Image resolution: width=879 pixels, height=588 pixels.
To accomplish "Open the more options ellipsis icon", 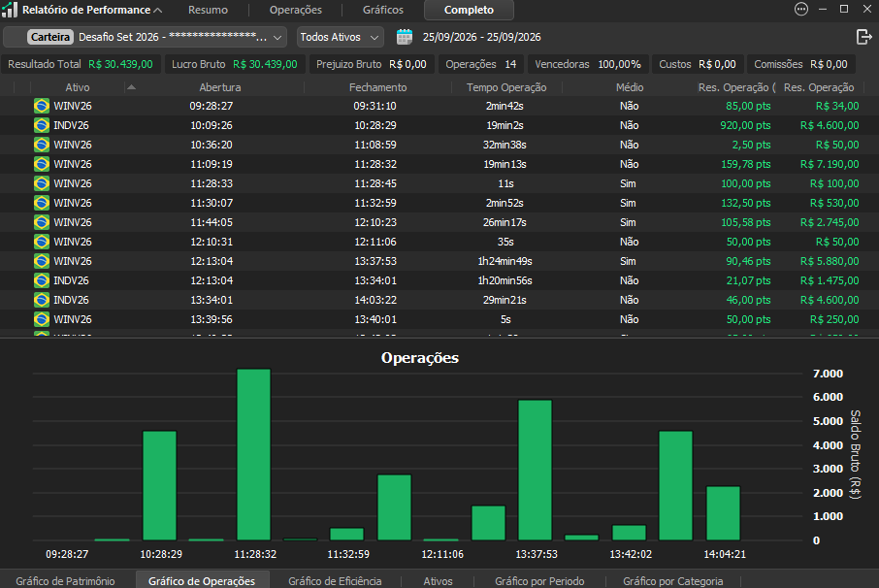I will click(x=801, y=9).
